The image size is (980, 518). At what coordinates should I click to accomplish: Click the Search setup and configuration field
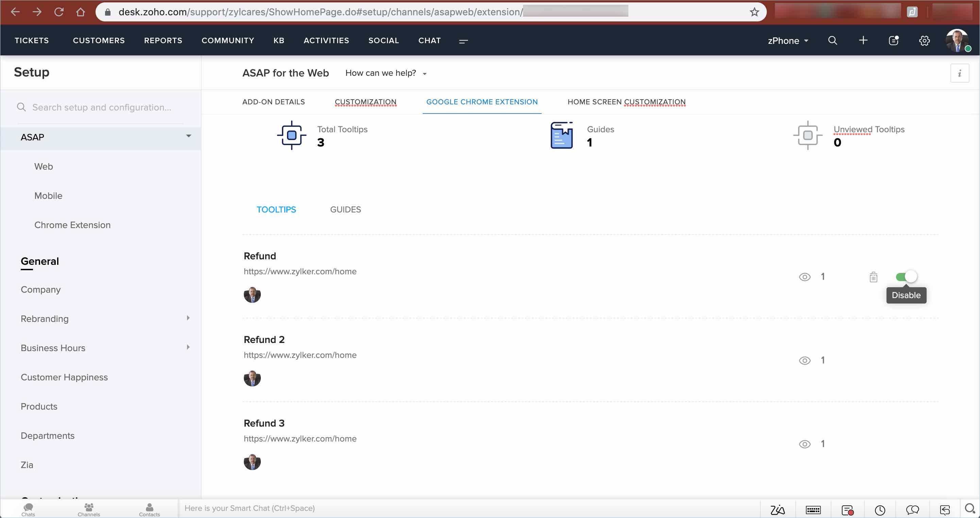[102, 107]
